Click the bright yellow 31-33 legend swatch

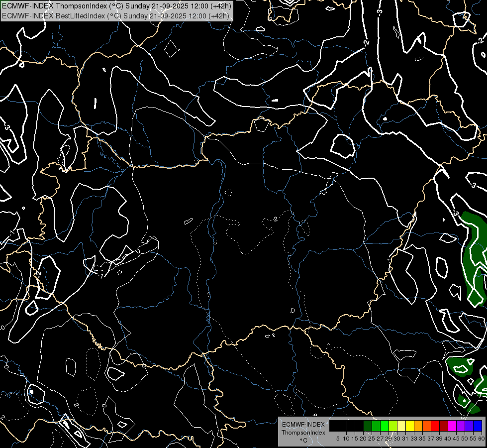tap(410, 426)
